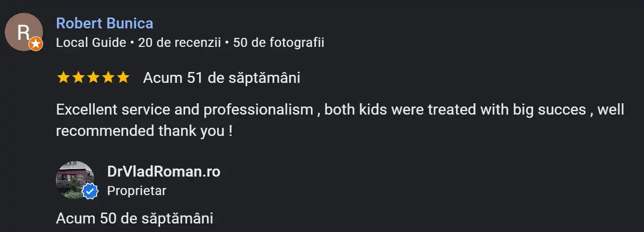Click the orange Local Guide star badge
This screenshot has height=232, width=644.
[36, 45]
